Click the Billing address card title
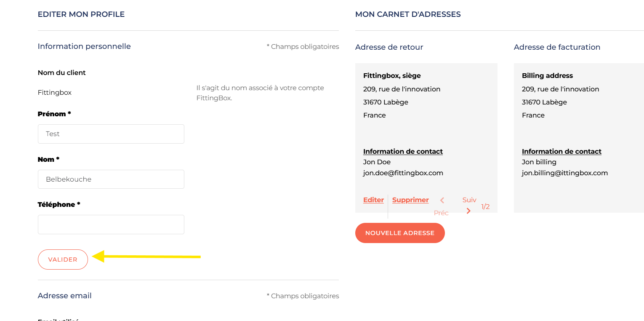 (547, 76)
